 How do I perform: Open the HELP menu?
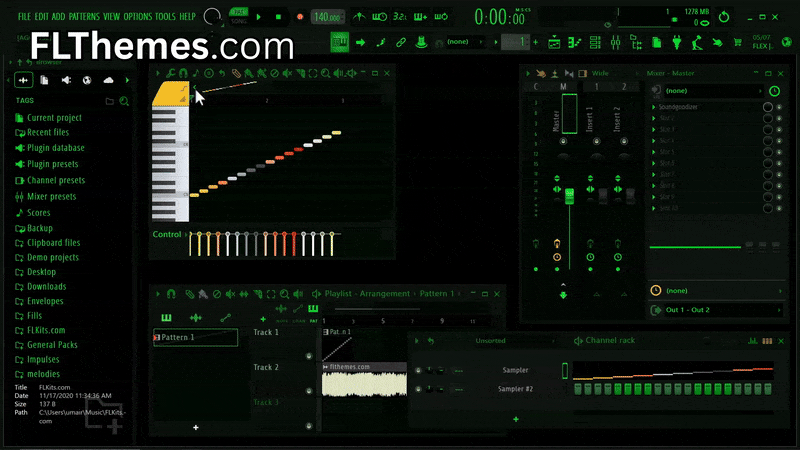tap(187, 17)
